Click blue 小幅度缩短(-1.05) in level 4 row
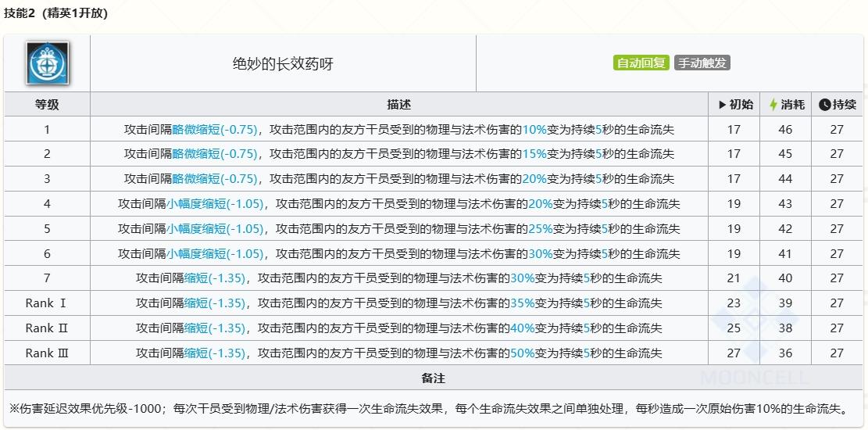868x430 pixels. click(216, 204)
